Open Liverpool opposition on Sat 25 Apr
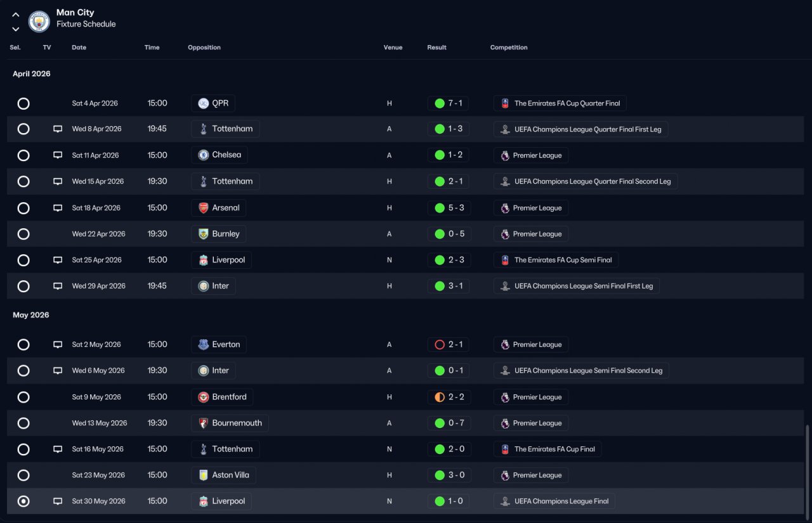Viewport: 812px width, 523px height. pyautogui.click(x=221, y=260)
